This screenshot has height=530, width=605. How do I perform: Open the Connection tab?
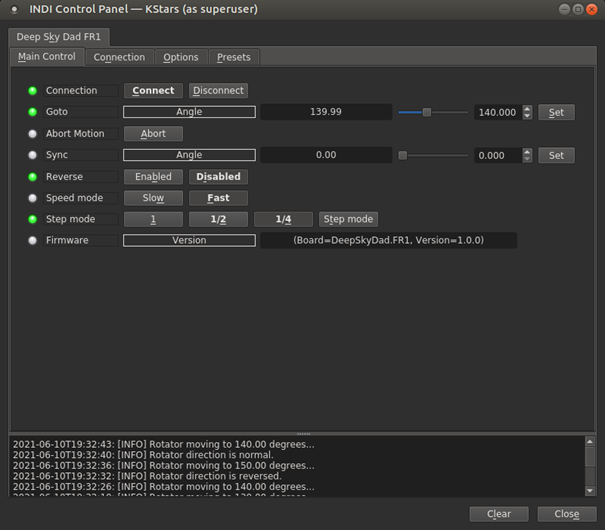pyautogui.click(x=119, y=57)
